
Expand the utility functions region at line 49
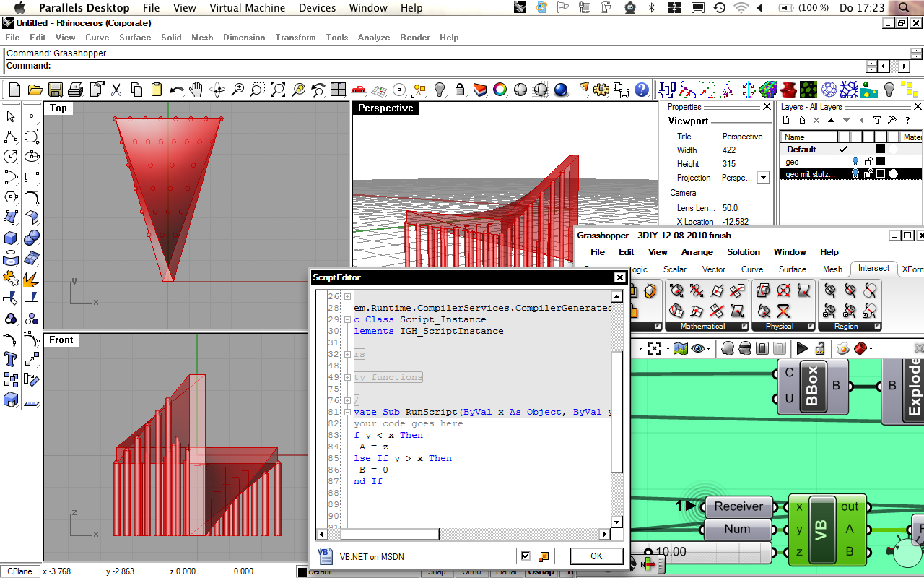[x=347, y=377]
